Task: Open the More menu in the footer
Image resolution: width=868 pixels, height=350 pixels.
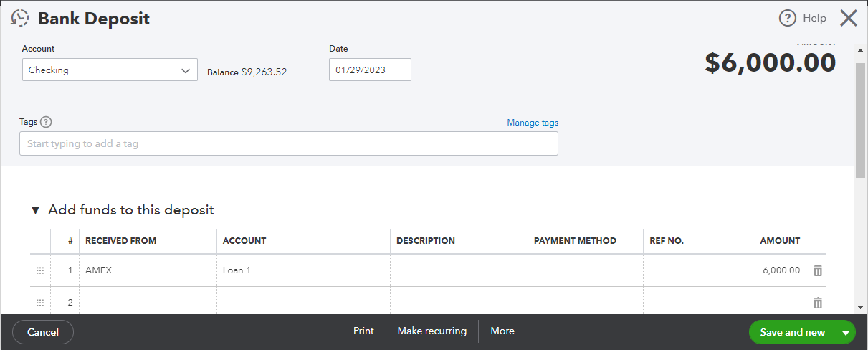Action: [502, 331]
